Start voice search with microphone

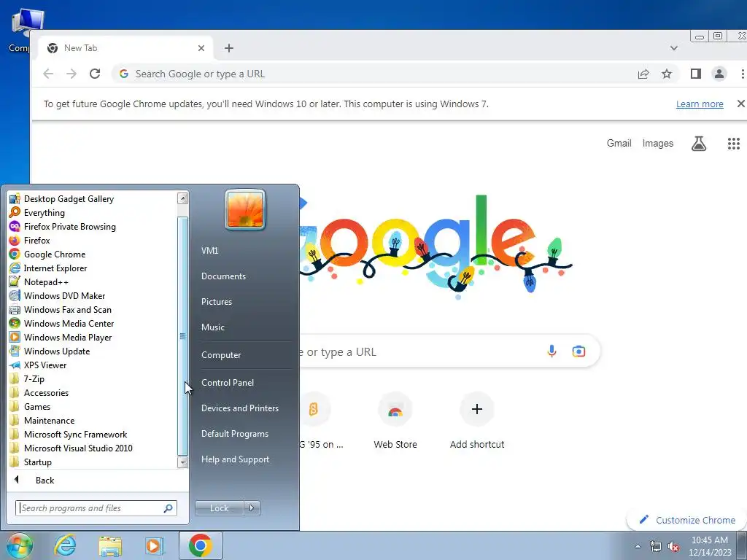[x=551, y=351]
